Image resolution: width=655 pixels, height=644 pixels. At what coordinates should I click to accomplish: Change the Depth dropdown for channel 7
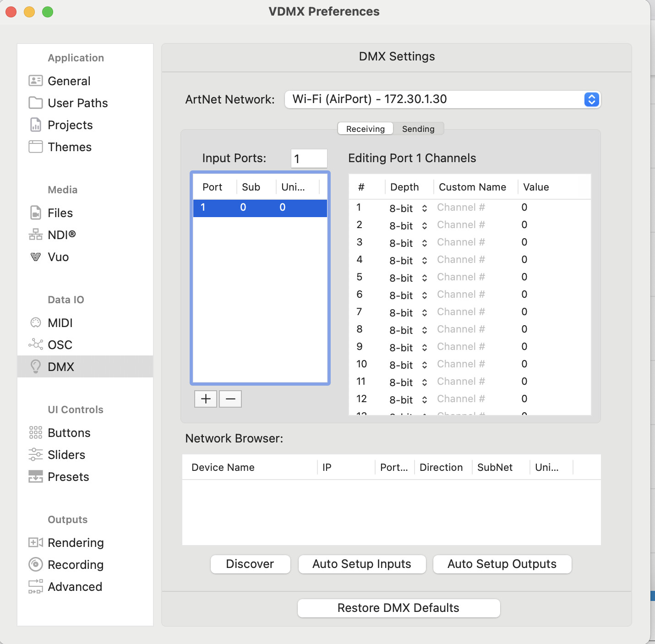point(409,313)
